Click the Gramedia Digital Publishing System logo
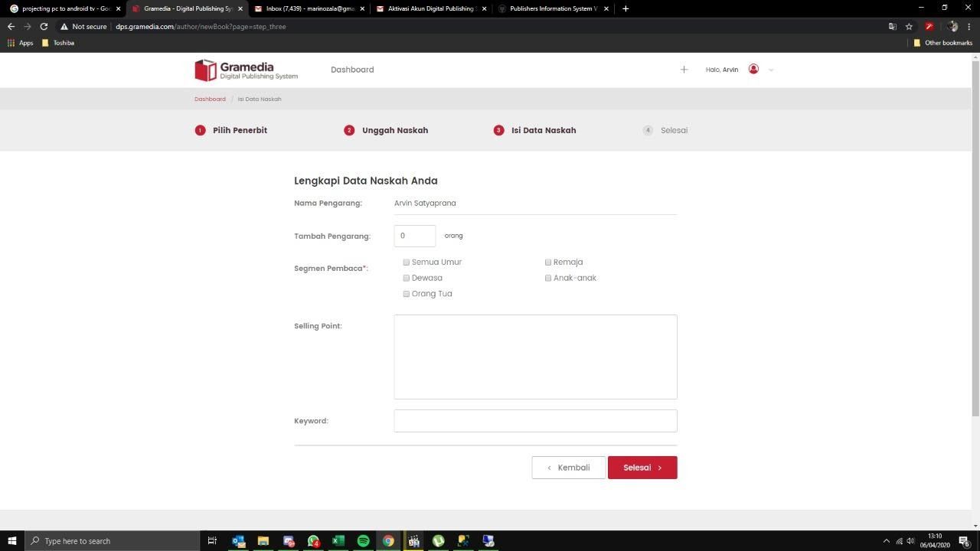 [246, 70]
